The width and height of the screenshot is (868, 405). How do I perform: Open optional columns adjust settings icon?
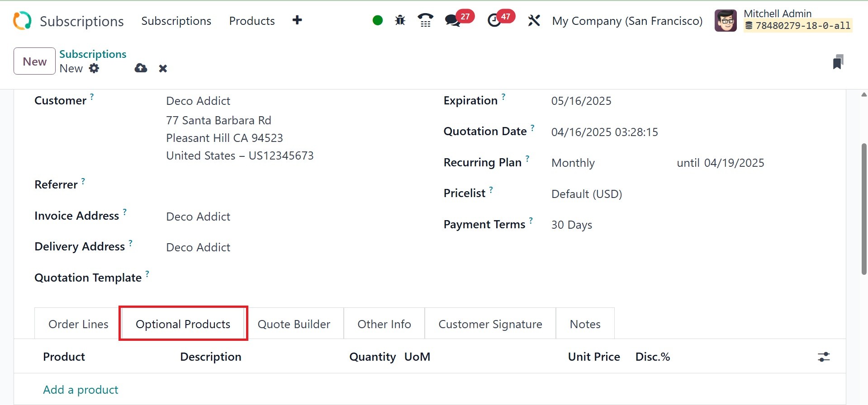(824, 357)
